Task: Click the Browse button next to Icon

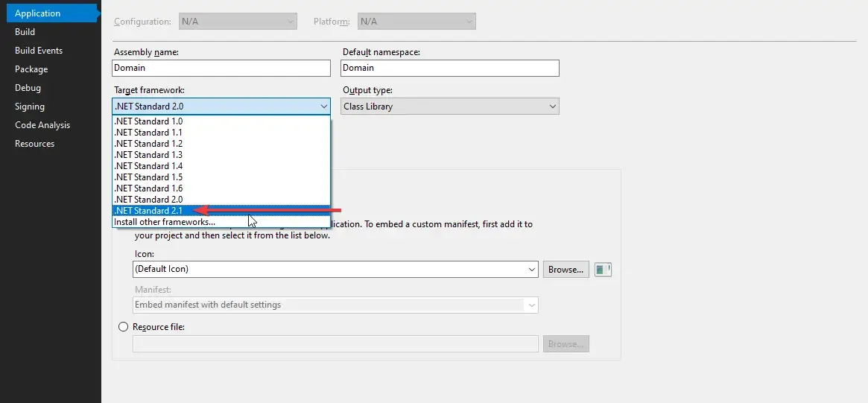Action: (566, 270)
